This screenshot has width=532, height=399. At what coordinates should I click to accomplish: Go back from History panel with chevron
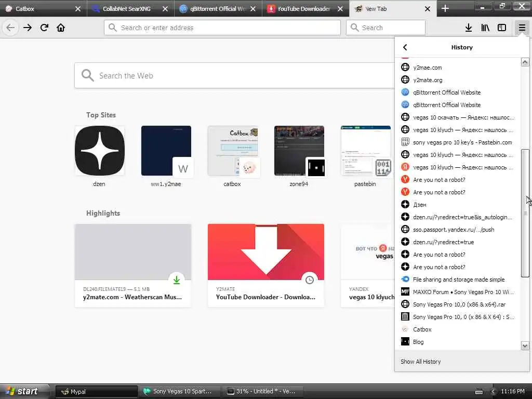[x=405, y=47]
